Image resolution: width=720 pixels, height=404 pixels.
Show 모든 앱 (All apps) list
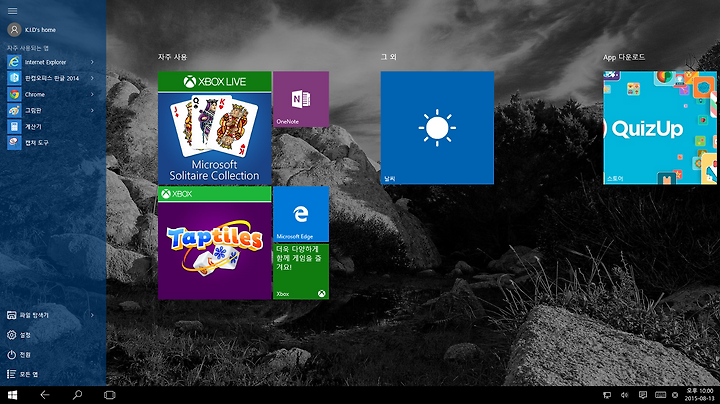[22, 375]
